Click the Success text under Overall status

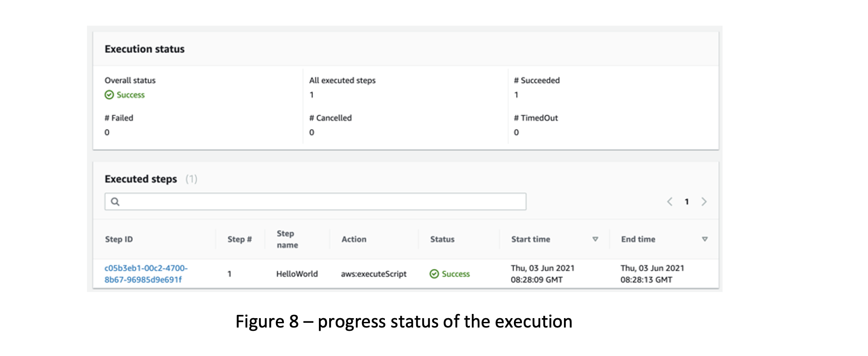click(130, 95)
